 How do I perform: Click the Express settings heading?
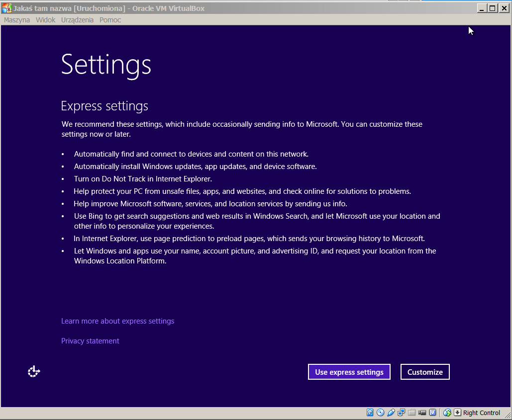pos(104,106)
